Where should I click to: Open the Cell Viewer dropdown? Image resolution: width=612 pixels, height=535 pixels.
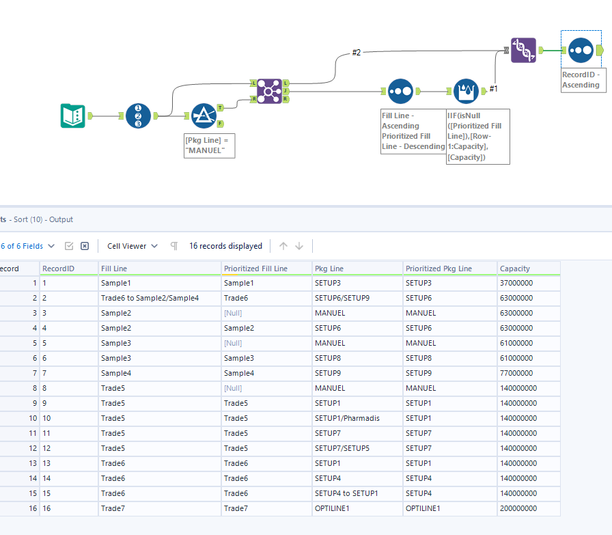132,246
